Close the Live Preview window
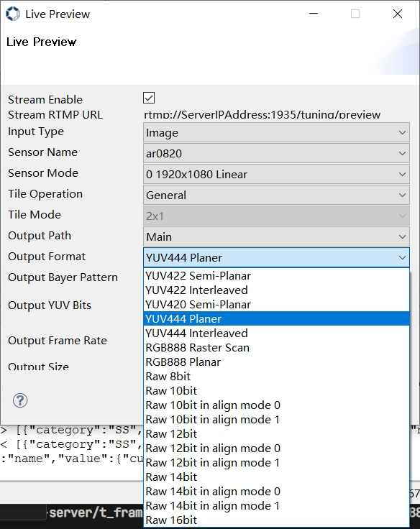Viewport: 420px width, 529px height. [398, 14]
